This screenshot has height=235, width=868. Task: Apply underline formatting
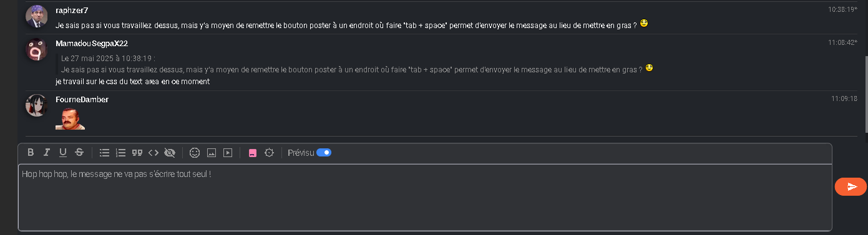pyautogui.click(x=62, y=153)
